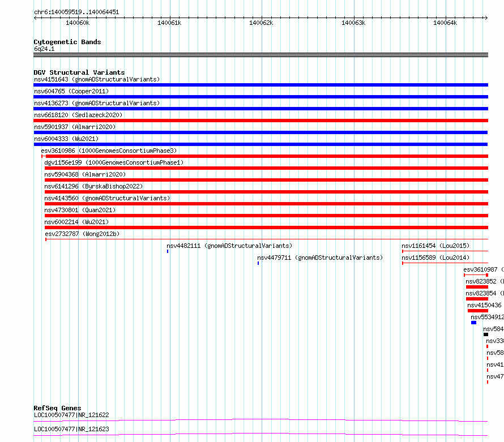Open variant dgv1156e199 (1000GenomesConsortiumPhase1)

pyautogui.click(x=266, y=168)
